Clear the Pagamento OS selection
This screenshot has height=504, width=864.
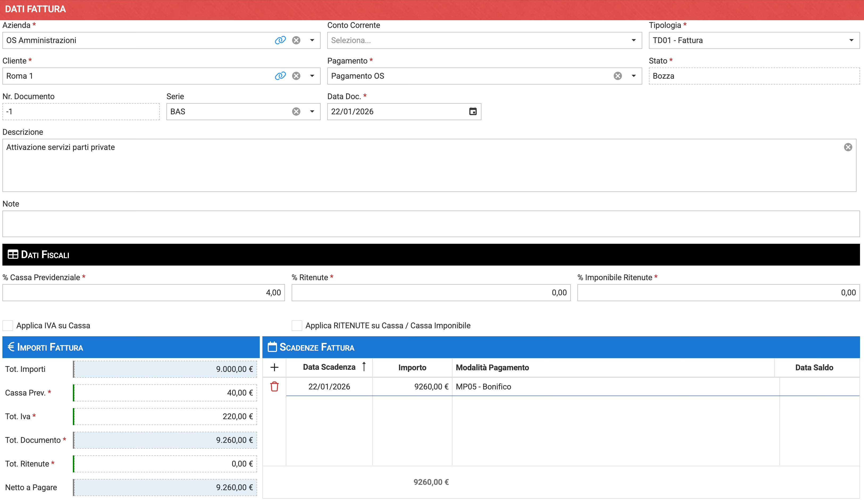pyautogui.click(x=618, y=76)
